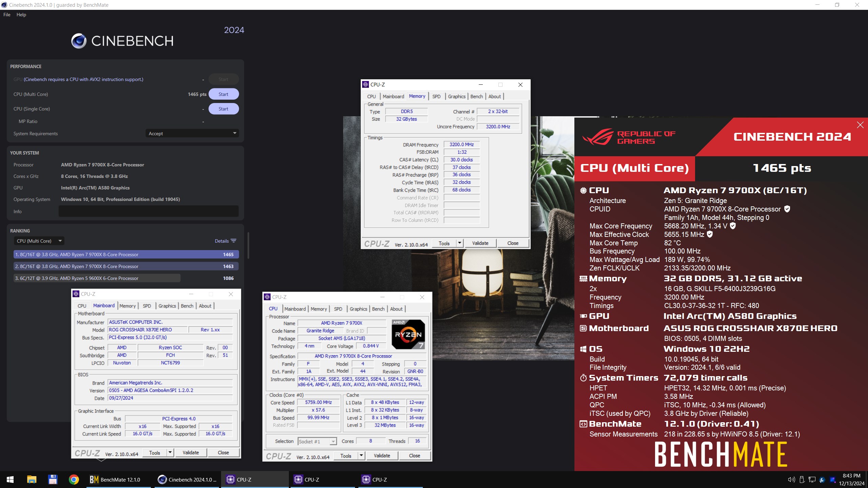The height and width of the screenshot is (488, 868).
Task: Open Bench tab in processor CPU-Z window
Action: click(x=378, y=309)
